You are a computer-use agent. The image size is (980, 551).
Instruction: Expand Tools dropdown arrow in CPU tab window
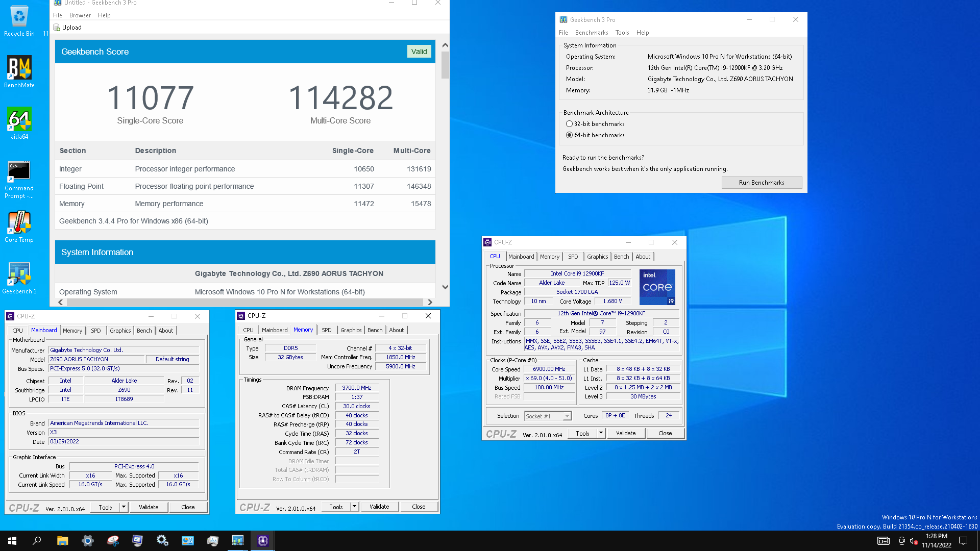coord(601,433)
